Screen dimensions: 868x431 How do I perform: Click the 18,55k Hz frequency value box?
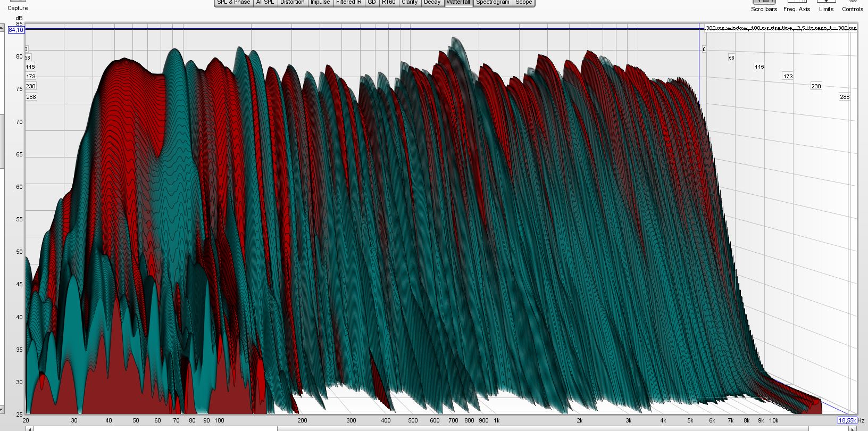[x=847, y=420]
